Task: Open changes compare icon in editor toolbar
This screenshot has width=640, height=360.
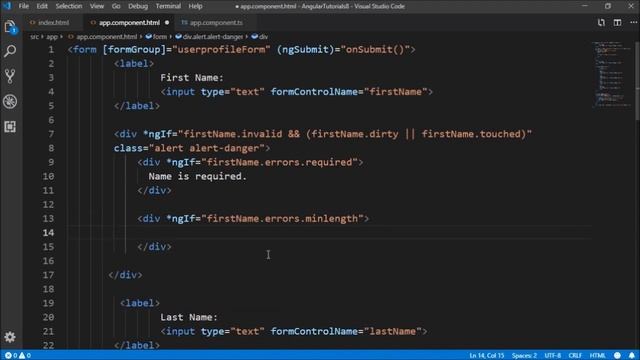Action: (x=601, y=22)
